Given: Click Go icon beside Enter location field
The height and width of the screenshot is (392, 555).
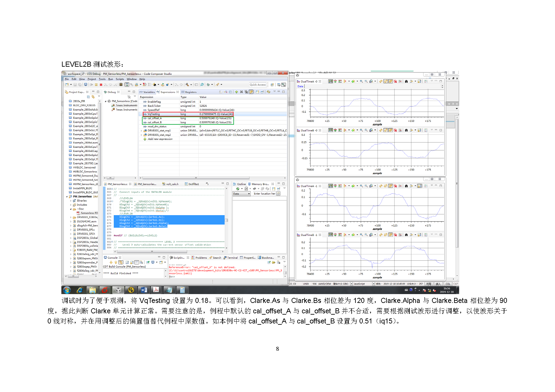Looking at the screenshot, I should tap(278, 194).
